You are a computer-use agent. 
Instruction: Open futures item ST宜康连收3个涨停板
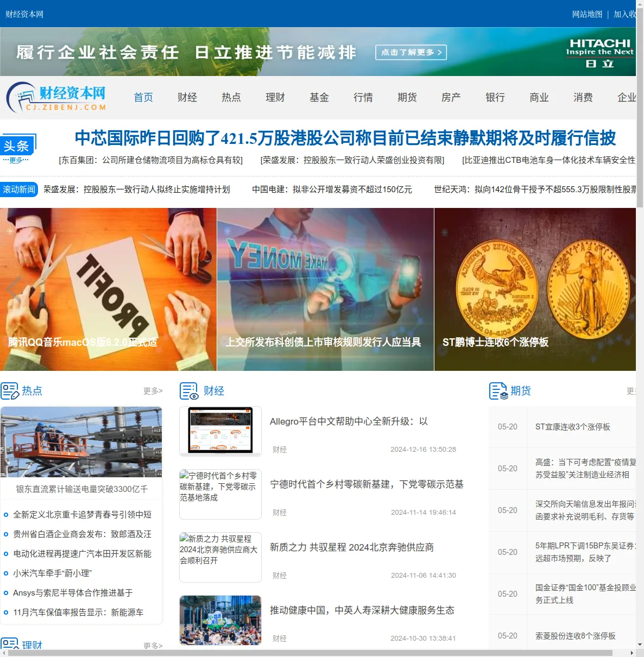pyautogui.click(x=573, y=427)
